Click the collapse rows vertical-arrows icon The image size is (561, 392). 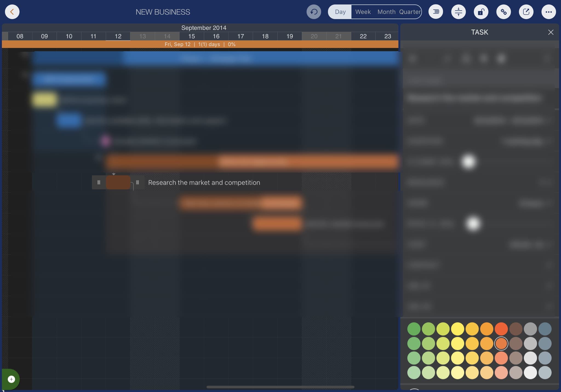pyautogui.click(x=458, y=12)
